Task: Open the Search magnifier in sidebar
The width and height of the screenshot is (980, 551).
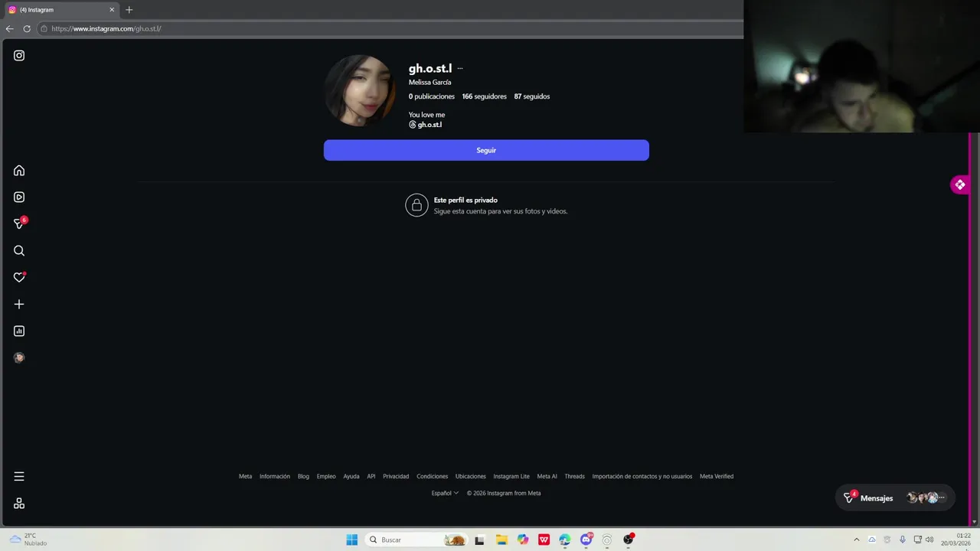Action: tap(19, 251)
